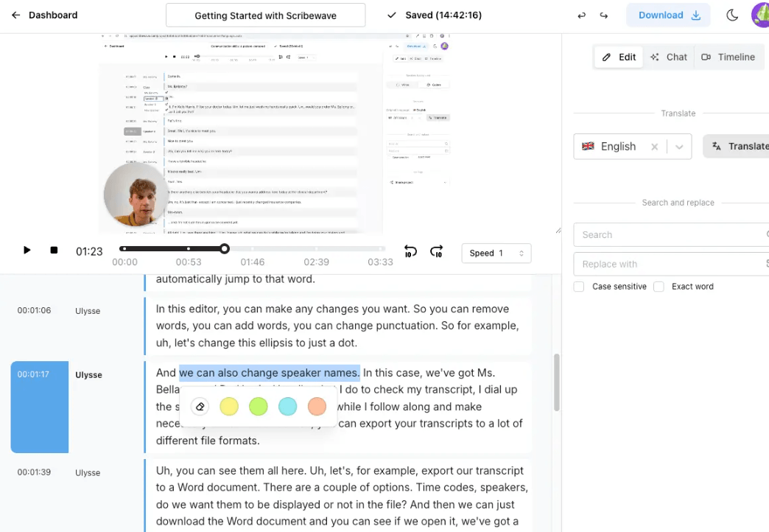
Task: Click the Dashboard link
Action: 53,15
